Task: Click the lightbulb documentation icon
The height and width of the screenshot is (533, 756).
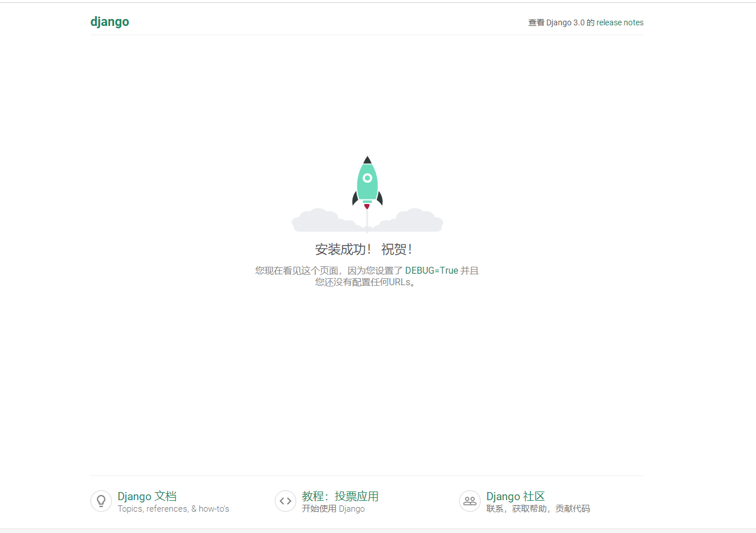Action: click(x=101, y=501)
